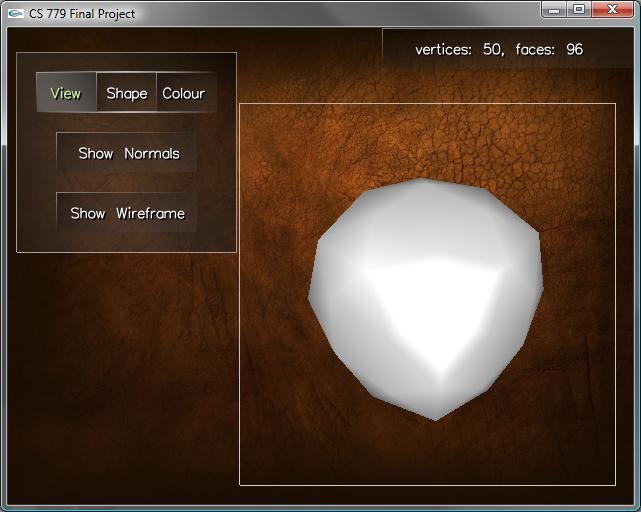Maximize the CS 779 Final Project window
641x512 pixels.
click(x=579, y=10)
